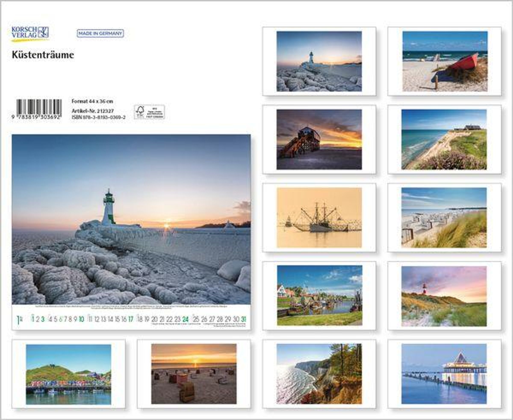Select the sunset beach baskets thumbnail
The width and height of the screenshot is (513, 420).
(194, 374)
